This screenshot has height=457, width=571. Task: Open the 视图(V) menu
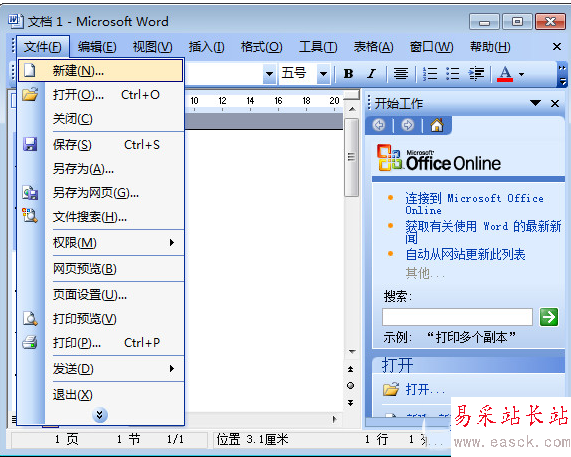152,47
